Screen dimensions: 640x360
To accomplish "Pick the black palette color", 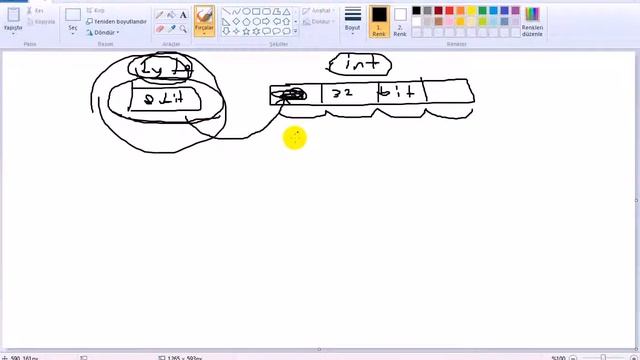I will (417, 11).
